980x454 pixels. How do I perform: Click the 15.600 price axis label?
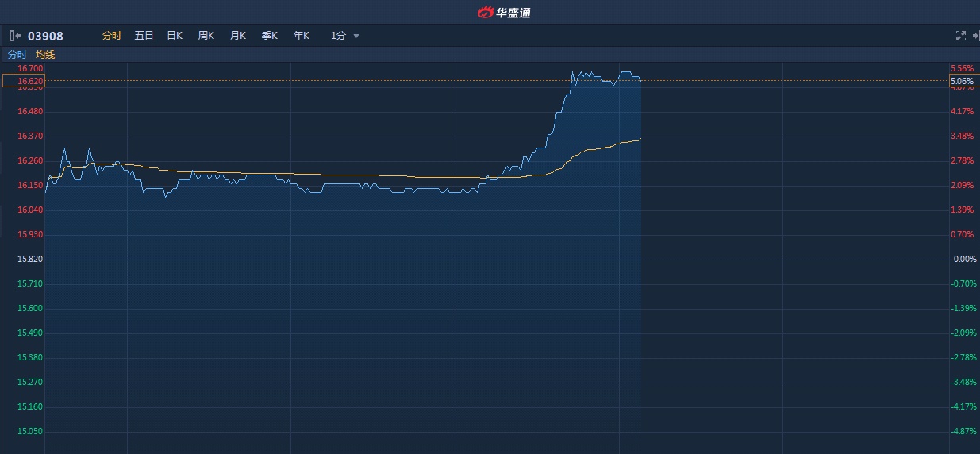coord(30,309)
